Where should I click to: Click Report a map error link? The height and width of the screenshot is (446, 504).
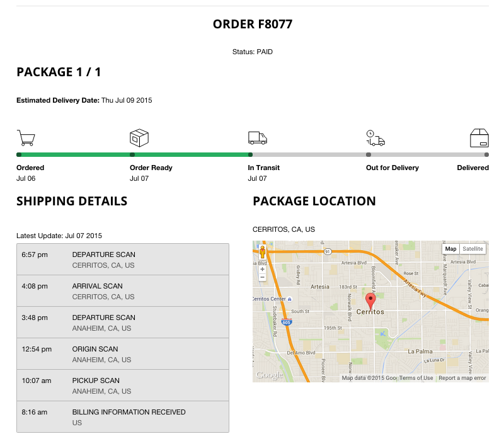(x=462, y=378)
